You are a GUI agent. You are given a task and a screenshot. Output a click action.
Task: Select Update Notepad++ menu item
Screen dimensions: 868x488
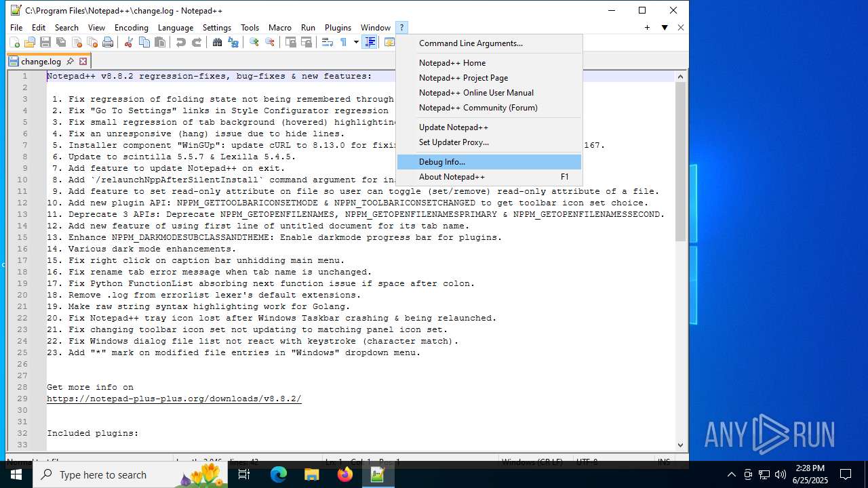point(489,127)
